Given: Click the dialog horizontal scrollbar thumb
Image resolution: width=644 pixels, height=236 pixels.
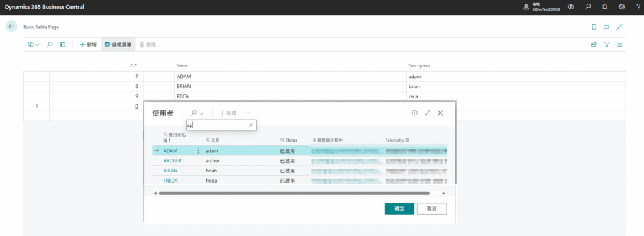Looking at the screenshot, I should click(294, 193).
